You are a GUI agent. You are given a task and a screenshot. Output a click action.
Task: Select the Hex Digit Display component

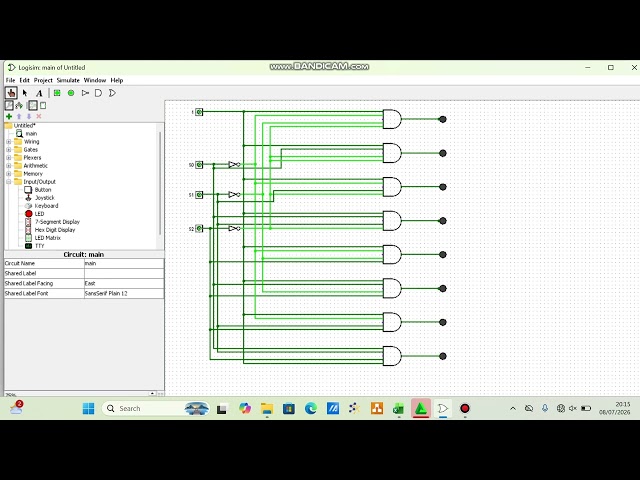(50, 230)
